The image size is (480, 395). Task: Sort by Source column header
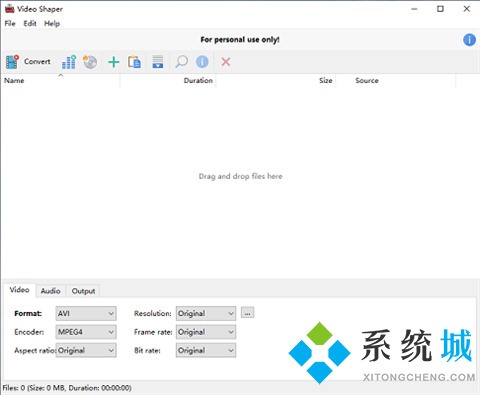pyautogui.click(x=396, y=81)
